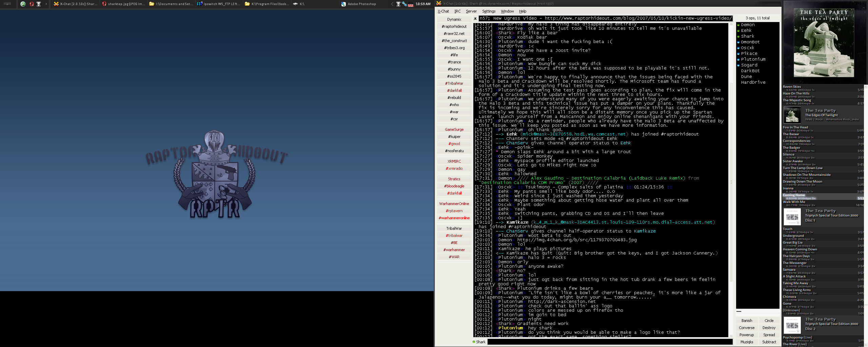
Task: Open the Settings menu
Action: click(489, 11)
